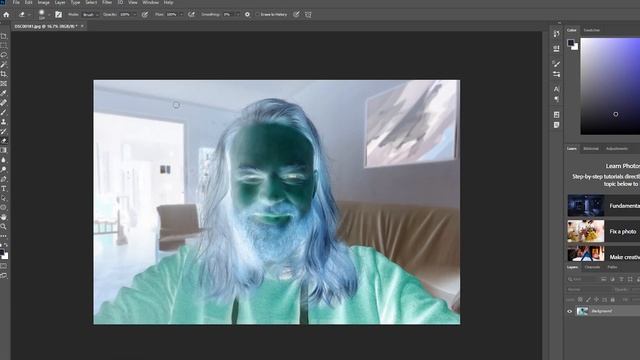Select the Lasso tool
The width and height of the screenshot is (640, 360).
click(x=4, y=55)
